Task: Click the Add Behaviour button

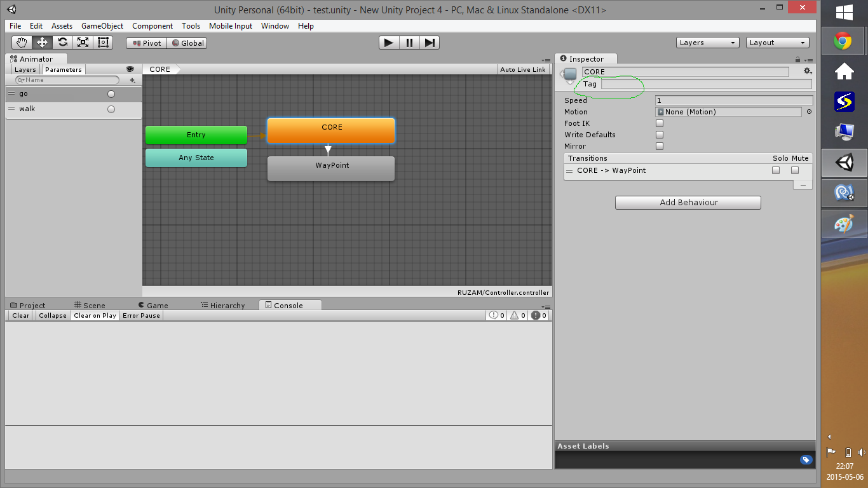Action: pos(688,203)
